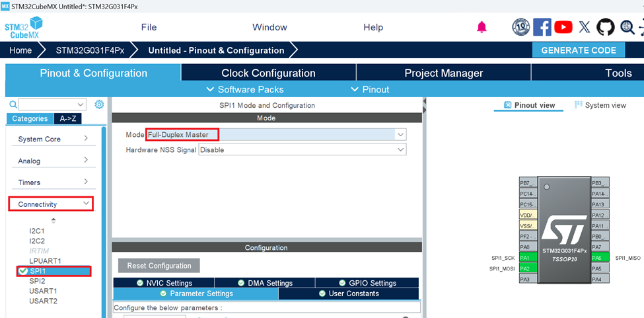Open the YouTube icon link

(563, 27)
